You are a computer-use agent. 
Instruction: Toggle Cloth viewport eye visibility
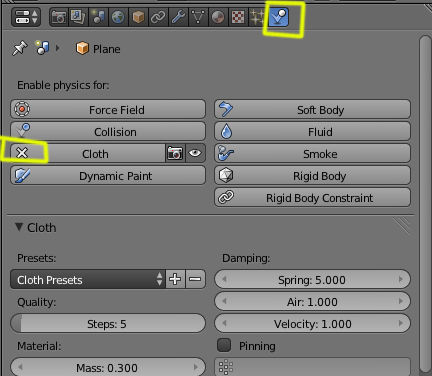(x=195, y=153)
